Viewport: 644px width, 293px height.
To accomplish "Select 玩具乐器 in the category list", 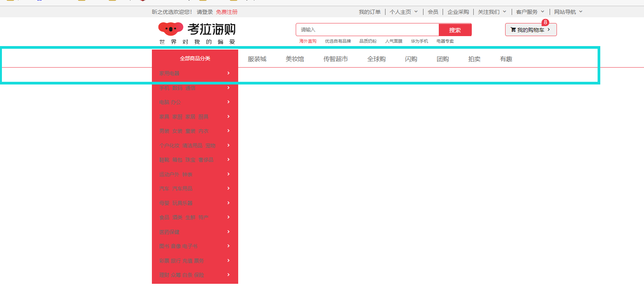I will click(x=182, y=203).
